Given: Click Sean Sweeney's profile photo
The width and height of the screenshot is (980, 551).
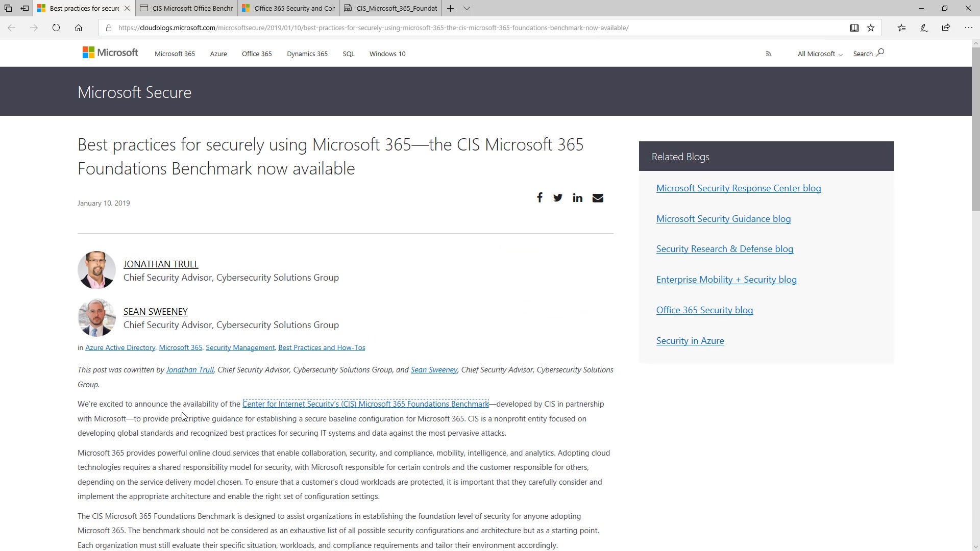Looking at the screenshot, I should coord(96,317).
